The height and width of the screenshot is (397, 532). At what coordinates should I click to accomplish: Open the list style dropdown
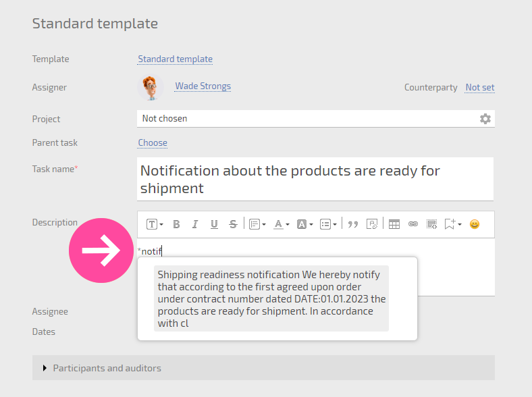coord(328,224)
